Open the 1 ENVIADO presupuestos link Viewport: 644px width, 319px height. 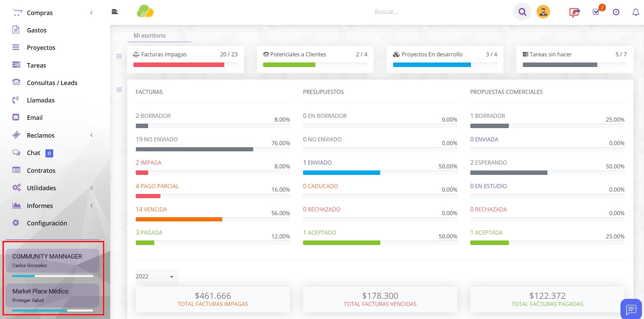tap(317, 163)
